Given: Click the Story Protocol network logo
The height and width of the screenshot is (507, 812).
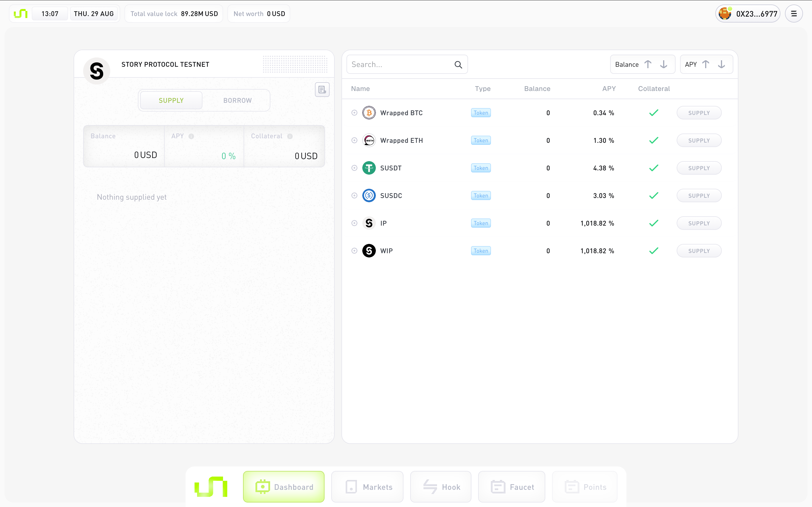Looking at the screenshot, I should coord(97,71).
